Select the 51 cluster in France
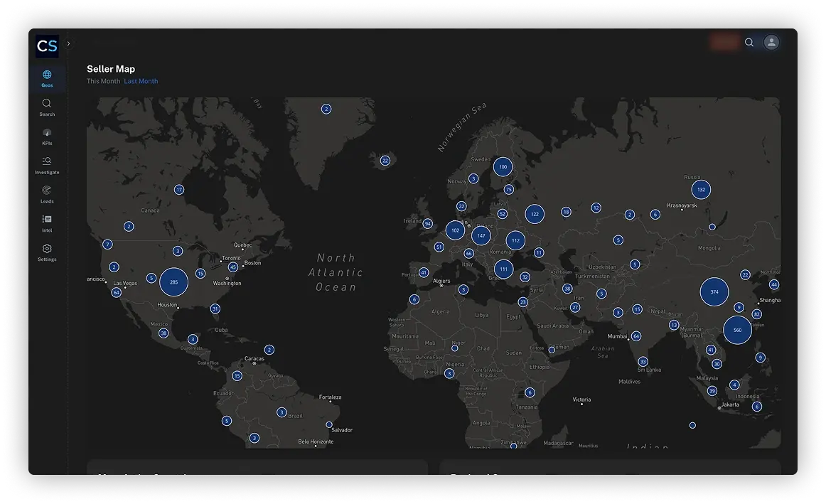 439,247
